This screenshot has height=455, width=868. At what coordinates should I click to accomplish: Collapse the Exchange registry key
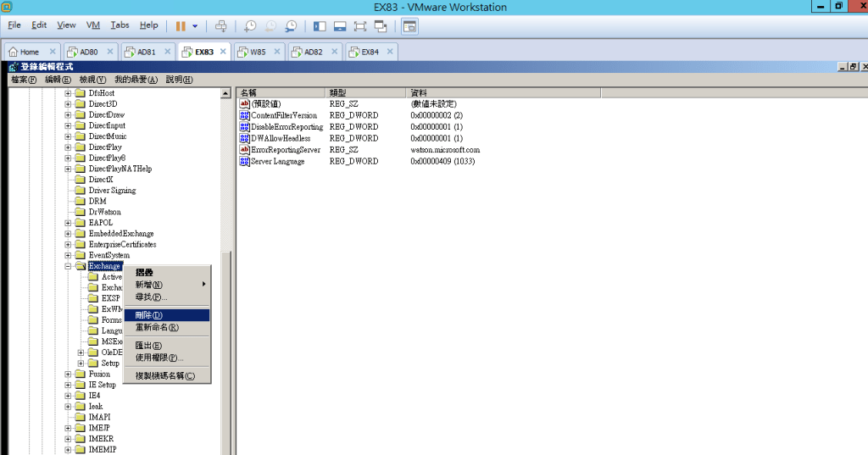coord(69,266)
